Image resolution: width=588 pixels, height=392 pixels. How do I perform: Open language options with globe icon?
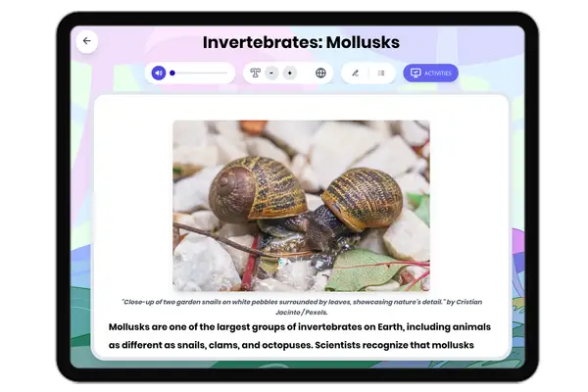(320, 73)
